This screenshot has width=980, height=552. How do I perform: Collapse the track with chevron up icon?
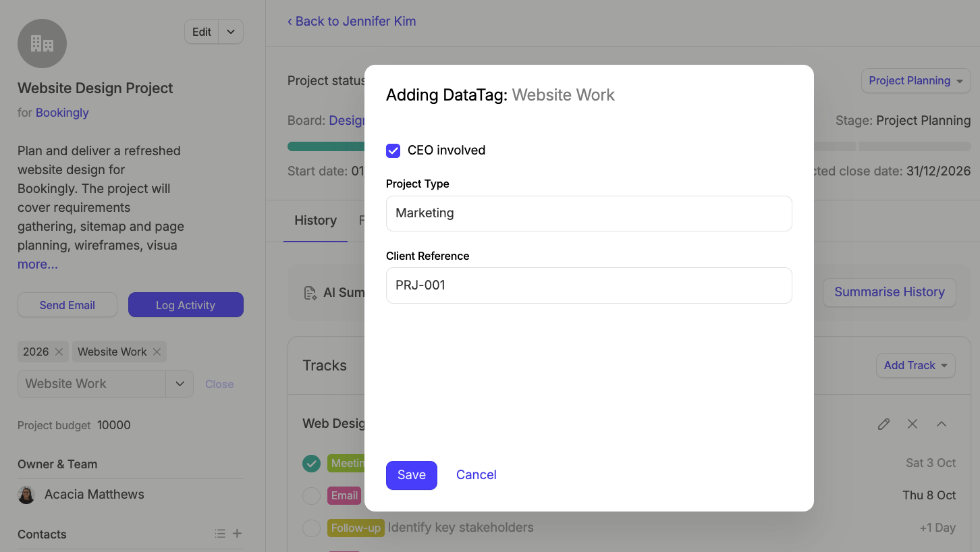[942, 424]
